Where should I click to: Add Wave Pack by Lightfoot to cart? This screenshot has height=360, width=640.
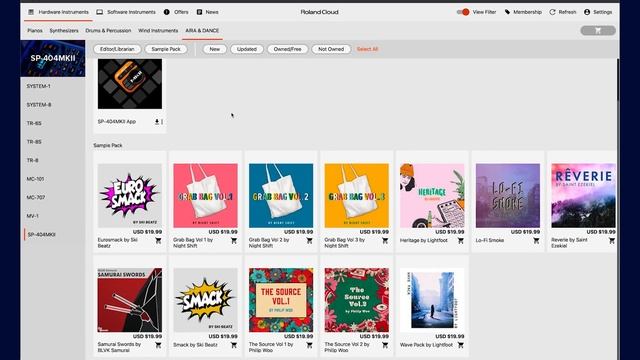(x=460, y=345)
